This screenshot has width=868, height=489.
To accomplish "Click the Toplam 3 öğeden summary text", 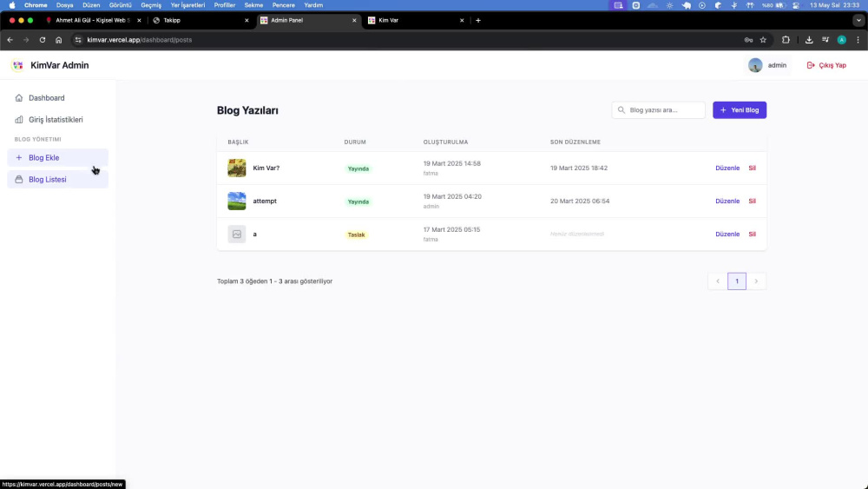I will pyautogui.click(x=274, y=281).
